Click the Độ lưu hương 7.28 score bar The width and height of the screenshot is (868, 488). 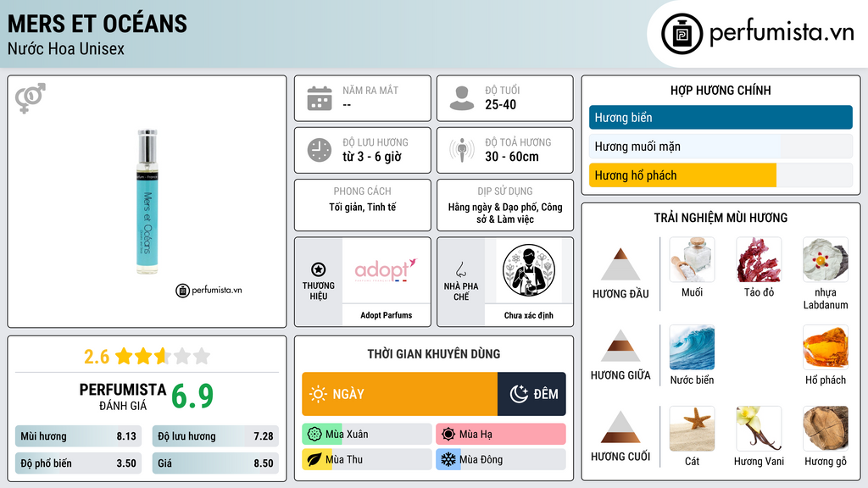tap(215, 436)
